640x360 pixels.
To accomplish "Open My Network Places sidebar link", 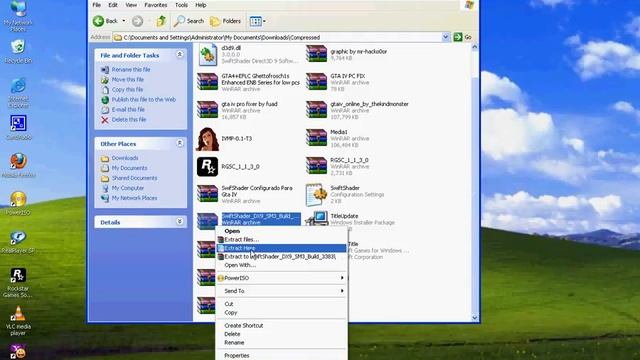I will point(134,198).
